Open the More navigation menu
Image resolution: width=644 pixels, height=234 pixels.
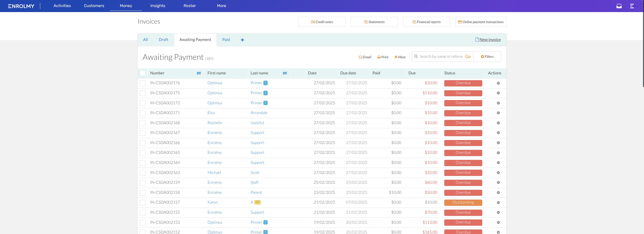(221, 6)
